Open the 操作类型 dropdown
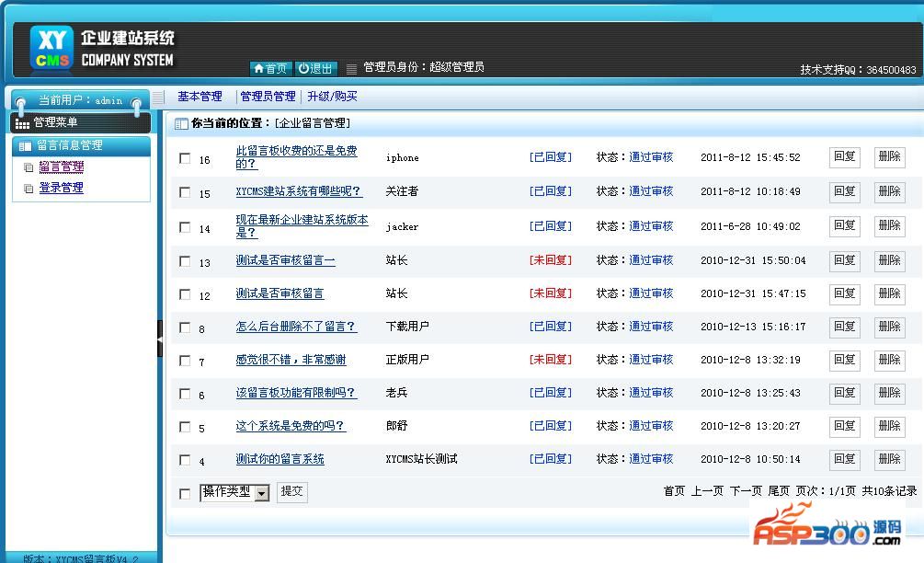 pyautogui.click(x=234, y=492)
